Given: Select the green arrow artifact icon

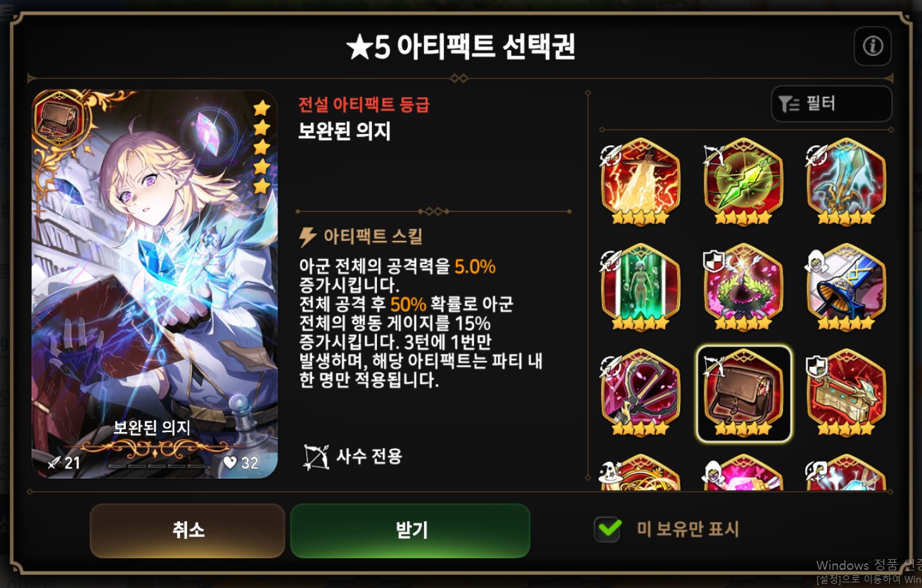Looking at the screenshot, I should pyautogui.click(x=743, y=182).
